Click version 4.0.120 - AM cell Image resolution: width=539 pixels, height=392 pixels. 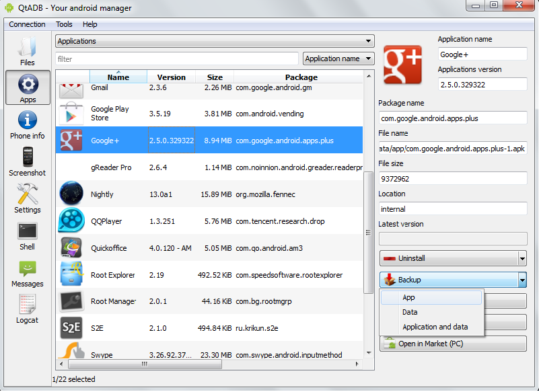pyautogui.click(x=170, y=248)
